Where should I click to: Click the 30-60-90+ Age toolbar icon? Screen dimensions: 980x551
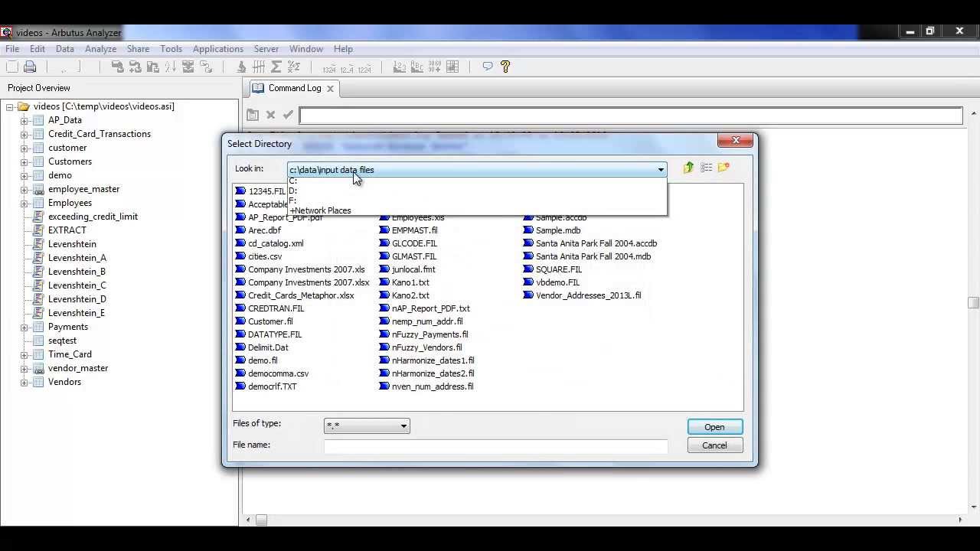click(435, 67)
